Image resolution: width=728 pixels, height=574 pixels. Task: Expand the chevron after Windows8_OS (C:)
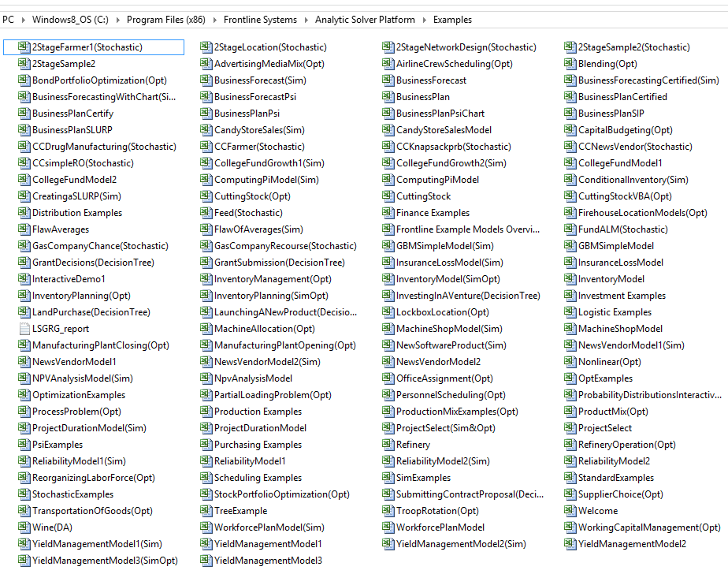click(118, 20)
